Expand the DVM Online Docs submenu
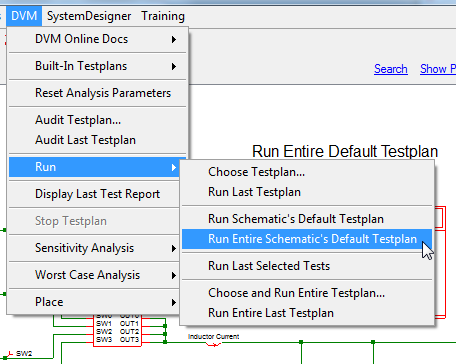456x364 pixels. (x=97, y=39)
